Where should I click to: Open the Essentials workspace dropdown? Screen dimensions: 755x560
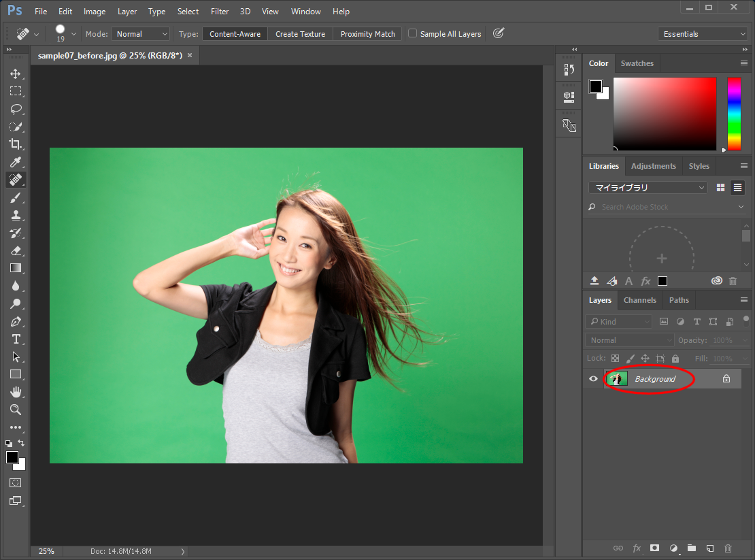tap(703, 34)
